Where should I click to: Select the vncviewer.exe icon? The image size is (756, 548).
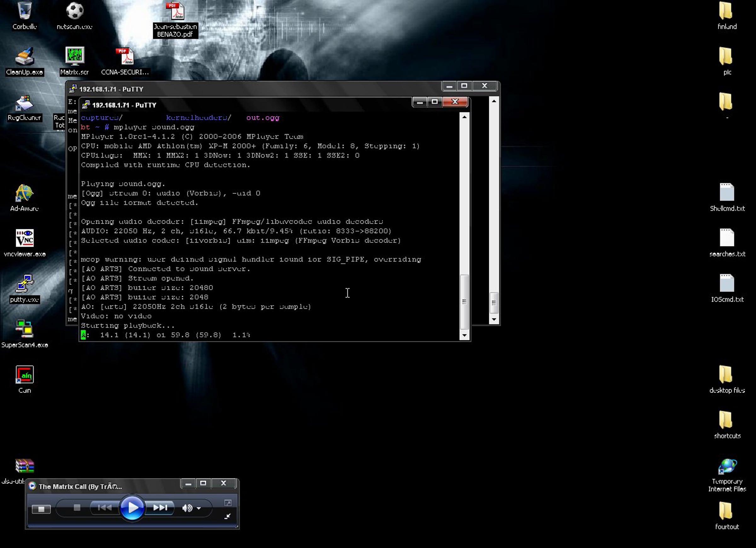24,238
